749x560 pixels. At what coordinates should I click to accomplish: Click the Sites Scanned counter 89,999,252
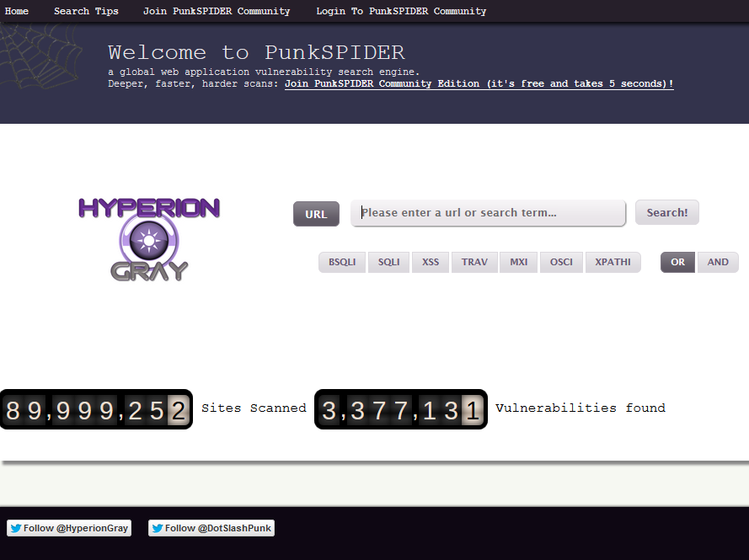(96, 409)
